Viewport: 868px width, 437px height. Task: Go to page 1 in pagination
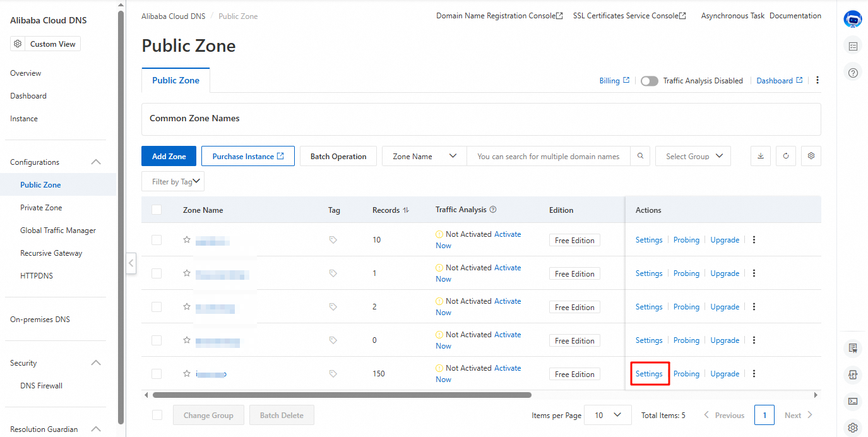tap(764, 415)
